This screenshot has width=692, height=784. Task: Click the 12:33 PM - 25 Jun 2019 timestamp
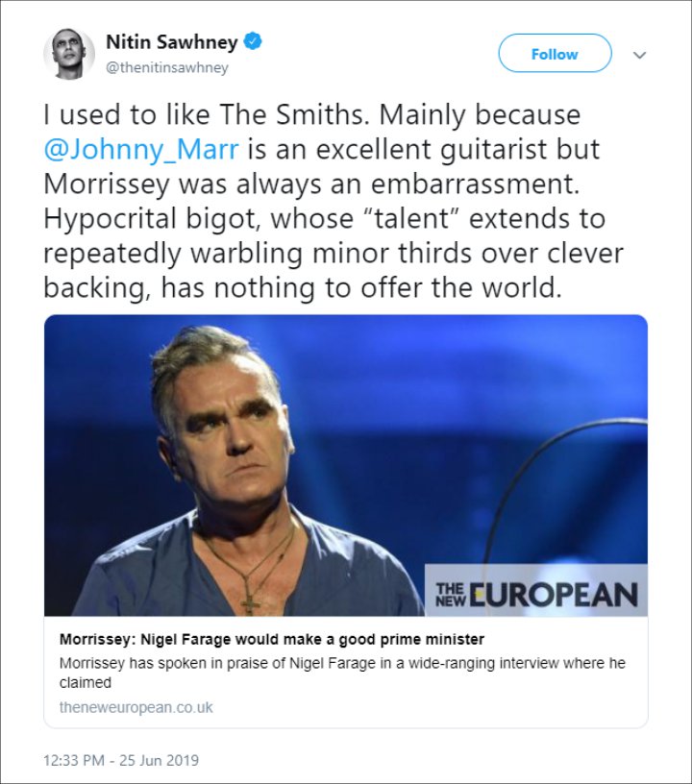pos(121,760)
